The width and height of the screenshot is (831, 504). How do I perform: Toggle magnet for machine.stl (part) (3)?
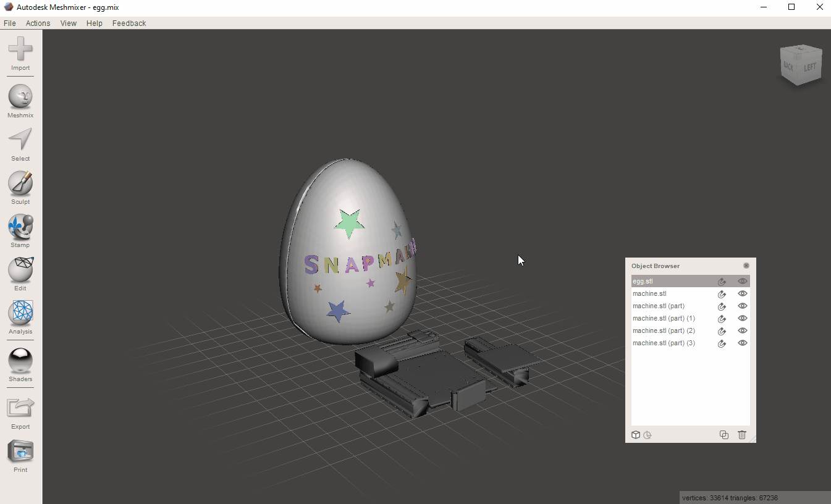point(722,343)
